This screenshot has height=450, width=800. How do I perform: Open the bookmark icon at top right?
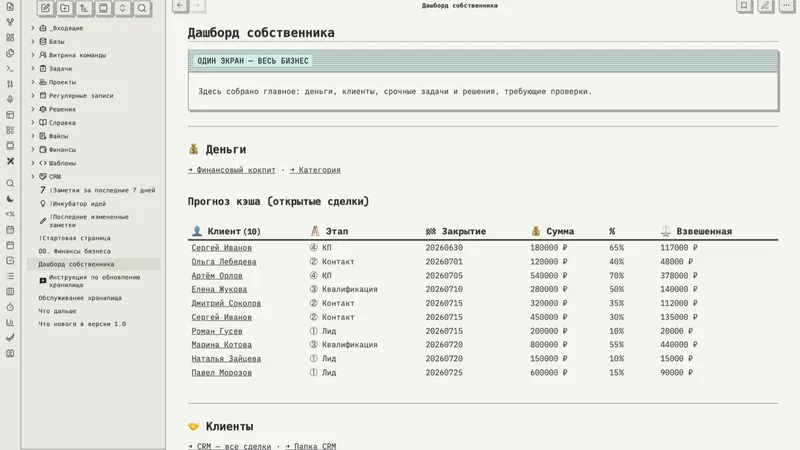[744, 6]
